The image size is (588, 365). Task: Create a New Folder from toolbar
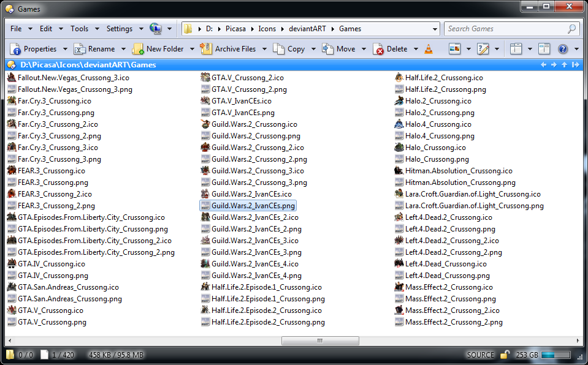158,49
